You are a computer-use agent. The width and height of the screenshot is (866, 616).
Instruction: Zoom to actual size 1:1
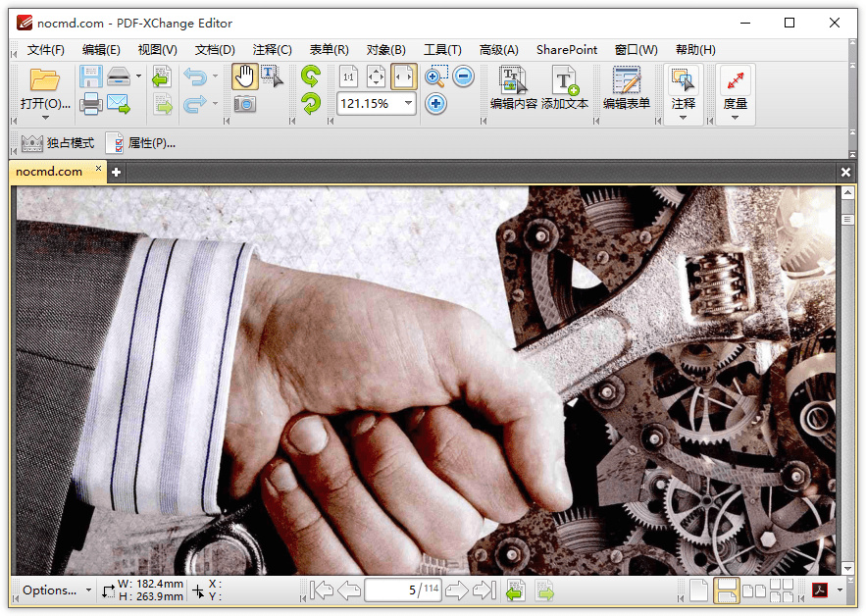348,76
